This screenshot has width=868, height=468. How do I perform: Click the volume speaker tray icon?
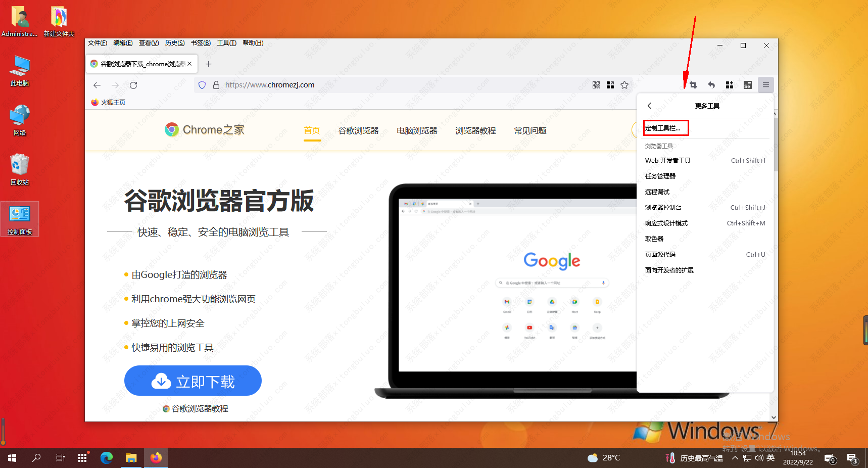[759, 458]
